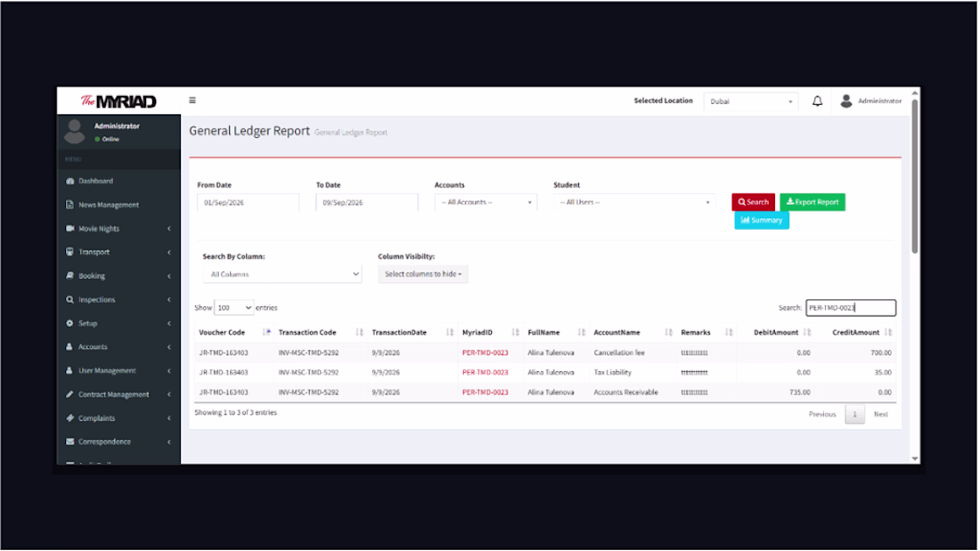Click the Transport bus icon
The image size is (980, 551).
tap(70, 252)
